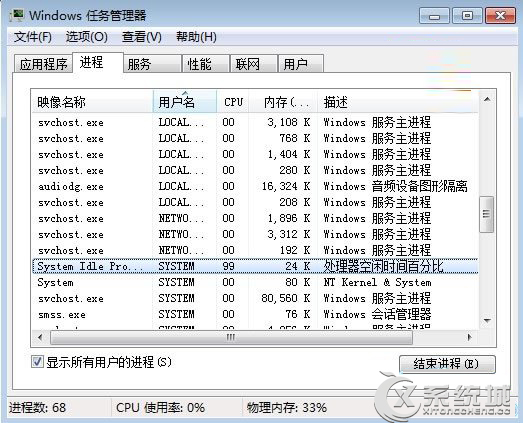Sort by CPU column header

click(233, 102)
